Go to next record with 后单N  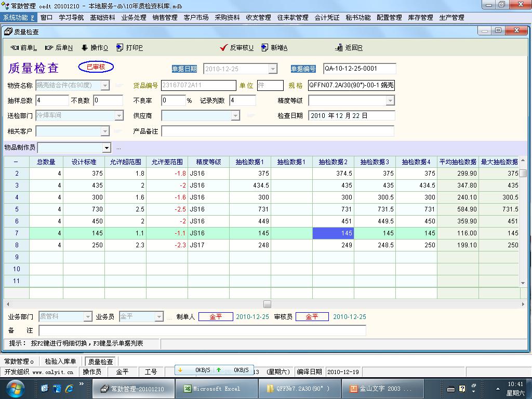(x=59, y=48)
